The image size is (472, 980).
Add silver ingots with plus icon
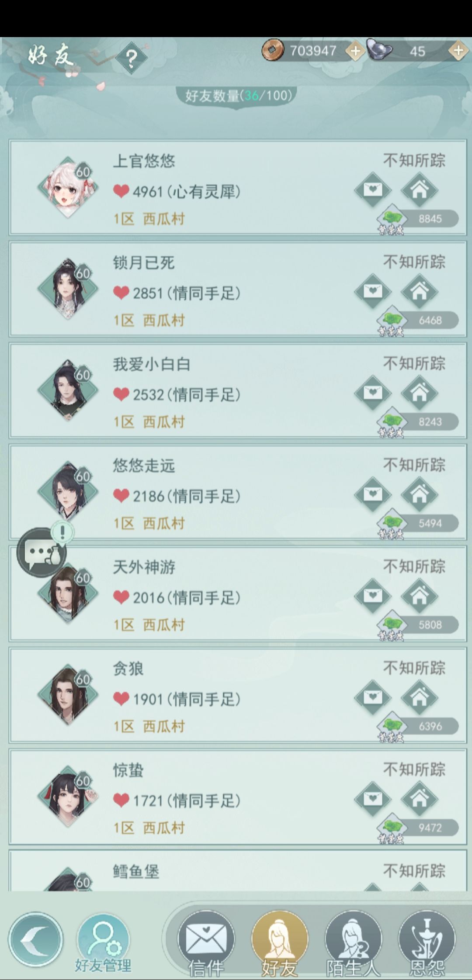click(x=458, y=51)
